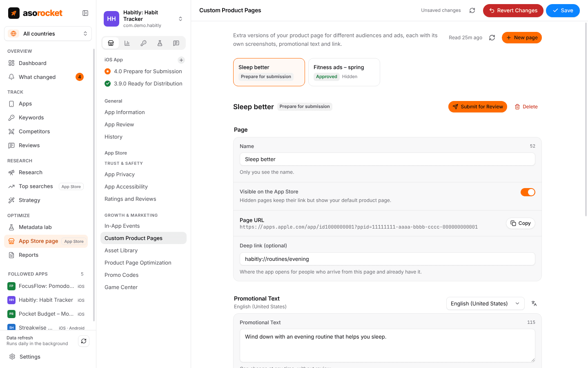
Task: Open the key keywords tab icon
Action: (x=143, y=43)
